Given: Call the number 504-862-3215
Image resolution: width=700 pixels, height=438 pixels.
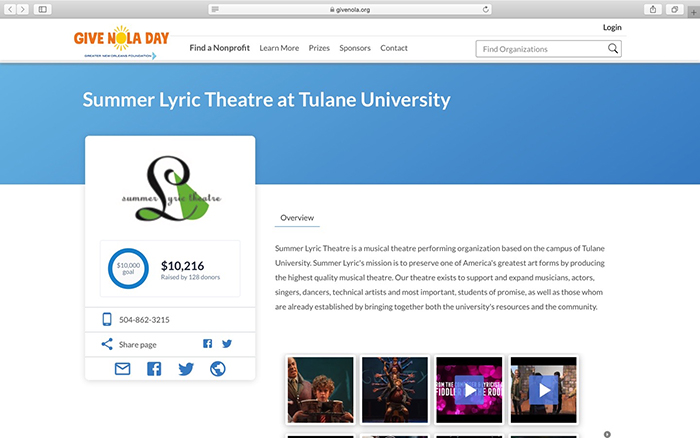Looking at the screenshot, I should coord(144,320).
